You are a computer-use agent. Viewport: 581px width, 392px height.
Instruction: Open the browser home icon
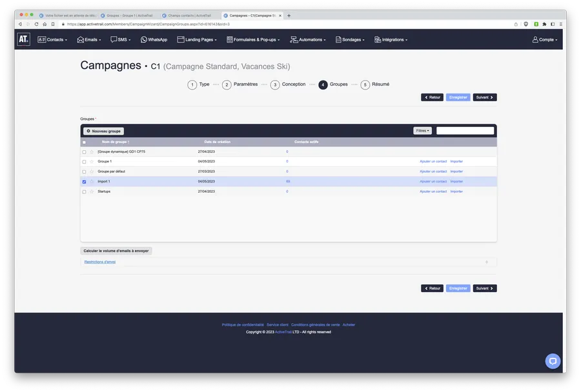45,24
